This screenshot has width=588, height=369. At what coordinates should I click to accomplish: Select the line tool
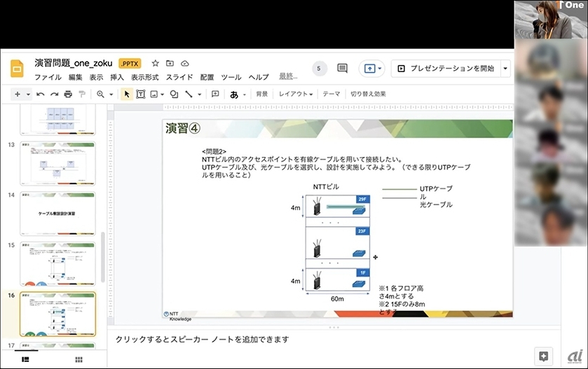(x=189, y=94)
